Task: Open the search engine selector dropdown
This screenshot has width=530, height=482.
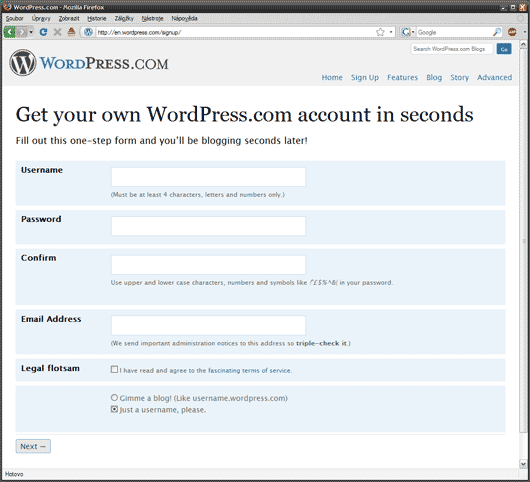Action: pos(408,32)
